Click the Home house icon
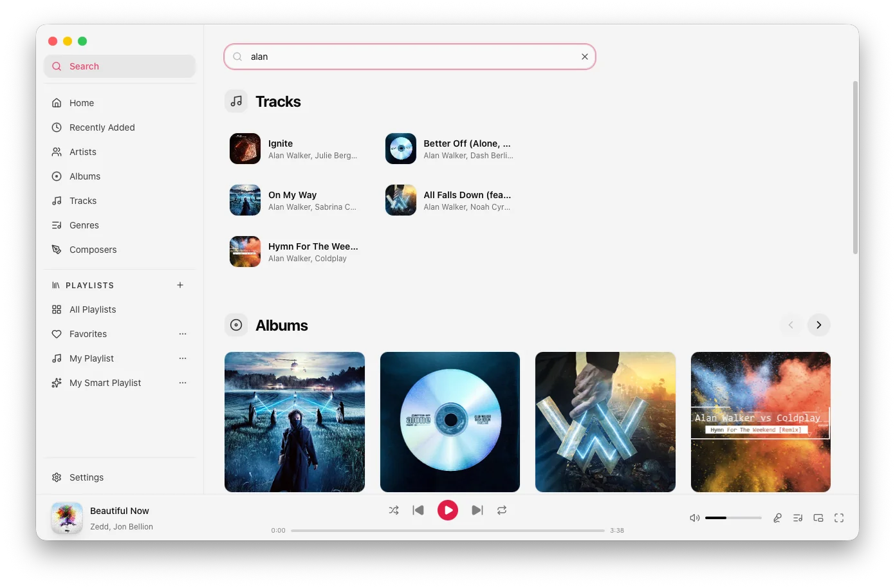The image size is (895, 588). (57, 103)
